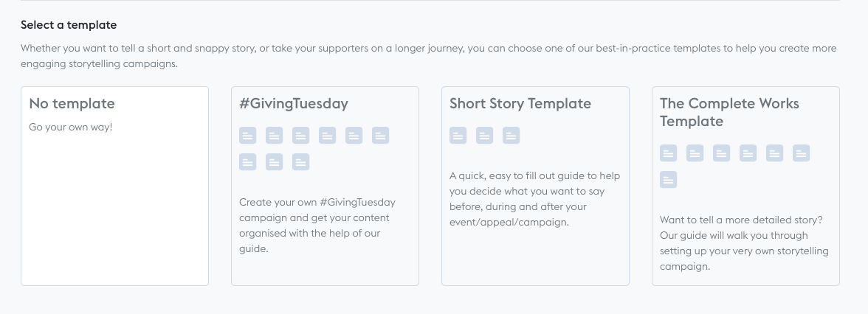Click the Short Story Template description text
The height and width of the screenshot is (314, 868).
pyautogui.click(x=534, y=198)
